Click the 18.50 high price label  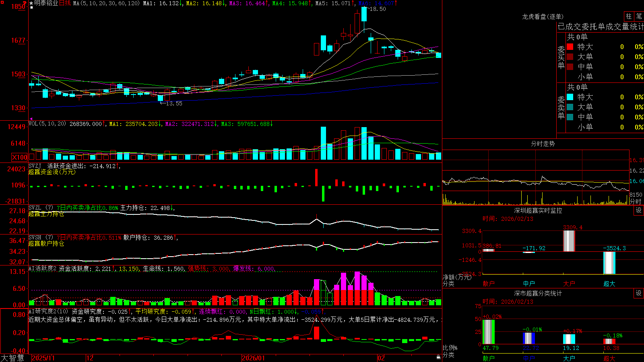tap(378, 9)
